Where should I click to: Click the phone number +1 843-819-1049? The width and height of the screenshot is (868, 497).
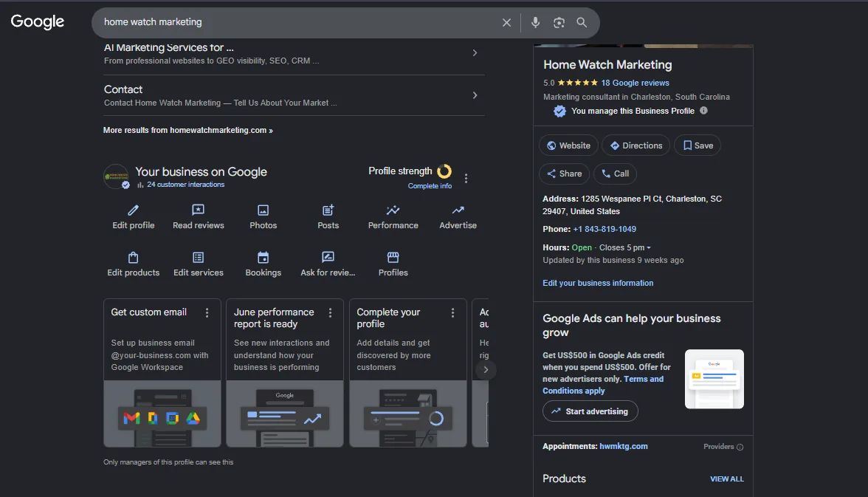(x=604, y=229)
